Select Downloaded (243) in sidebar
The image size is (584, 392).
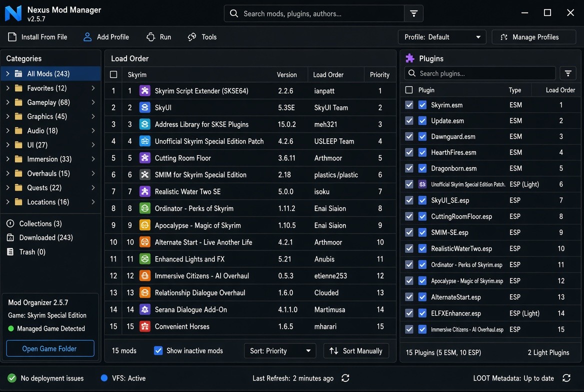(x=40, y=237)
